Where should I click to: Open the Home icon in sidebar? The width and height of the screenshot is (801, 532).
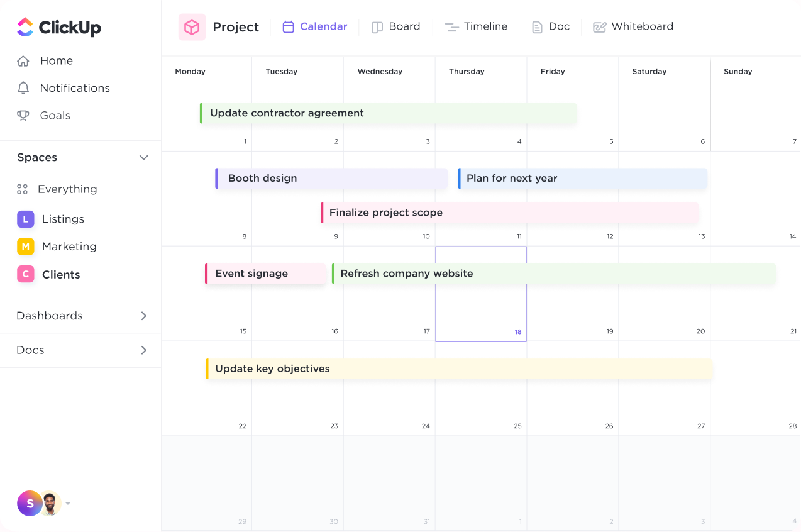23,61
